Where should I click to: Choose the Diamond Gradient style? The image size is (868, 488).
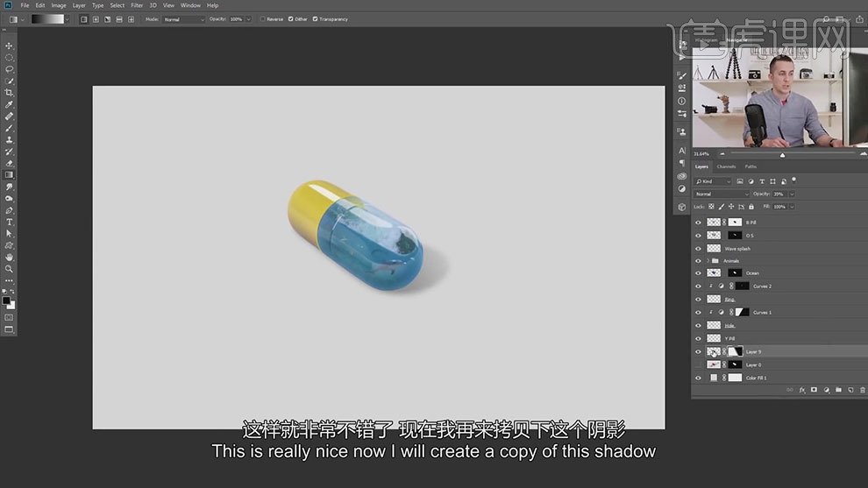pos(132,19)
